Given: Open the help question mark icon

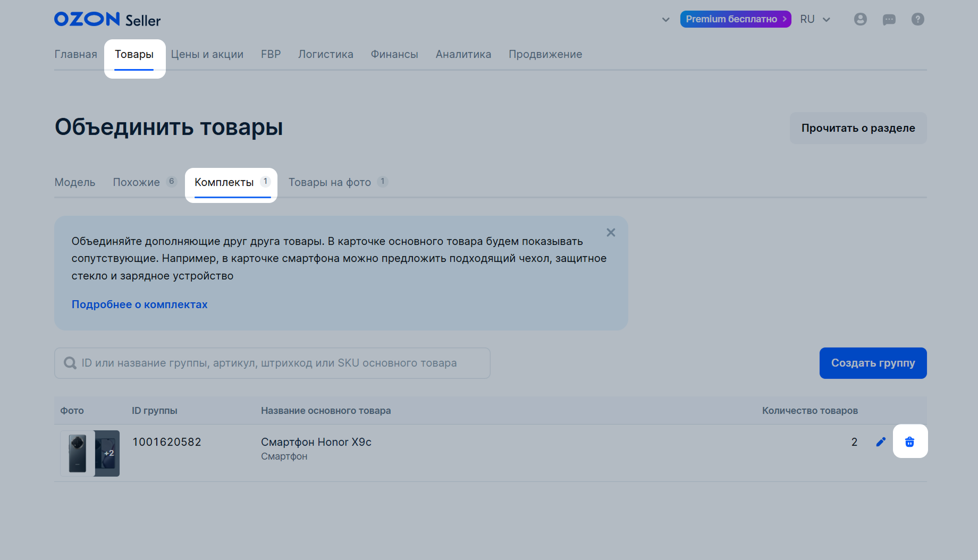Looking at the screenshot, I should (x=918, y=19).
